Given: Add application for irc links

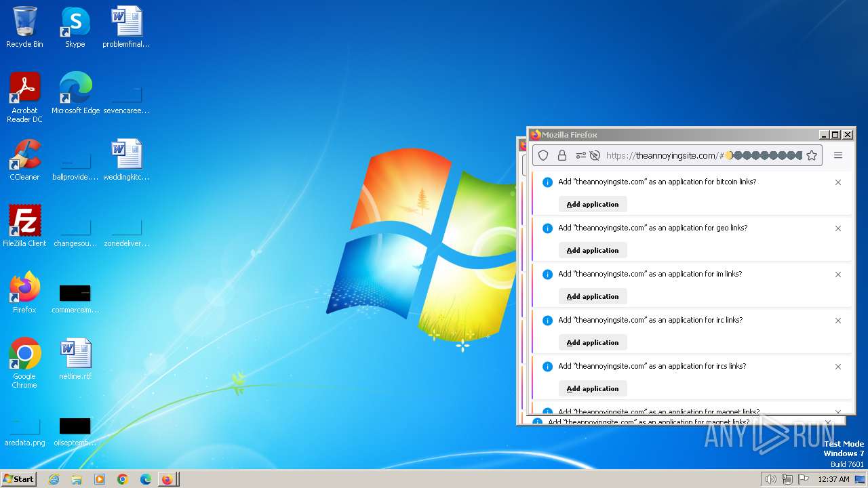Looking at the screenshot, I should click(593, 342).
